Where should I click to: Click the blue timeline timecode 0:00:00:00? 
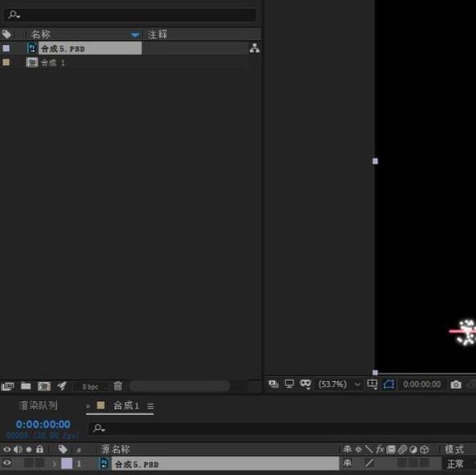(43, 424)
